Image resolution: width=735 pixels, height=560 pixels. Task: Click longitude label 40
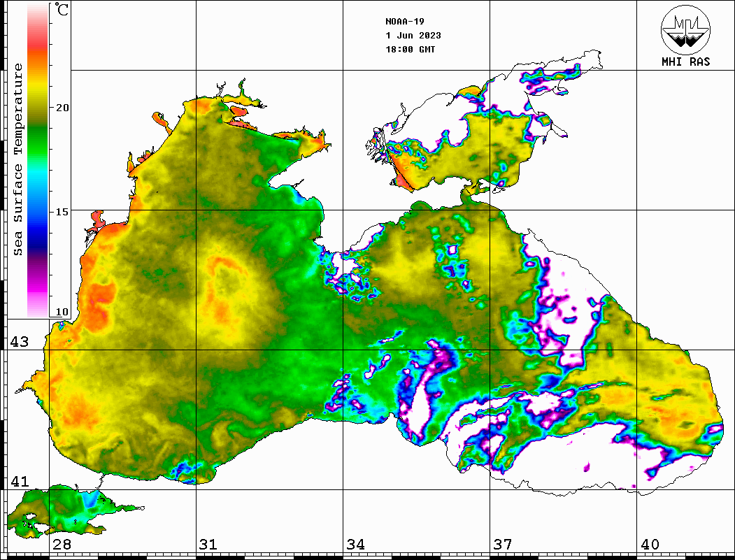650,545
